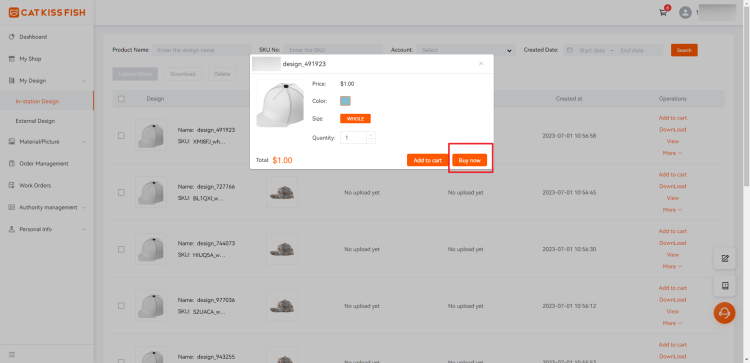
Task: Click the Order Management sidebar icon
Action: (11, 164)
